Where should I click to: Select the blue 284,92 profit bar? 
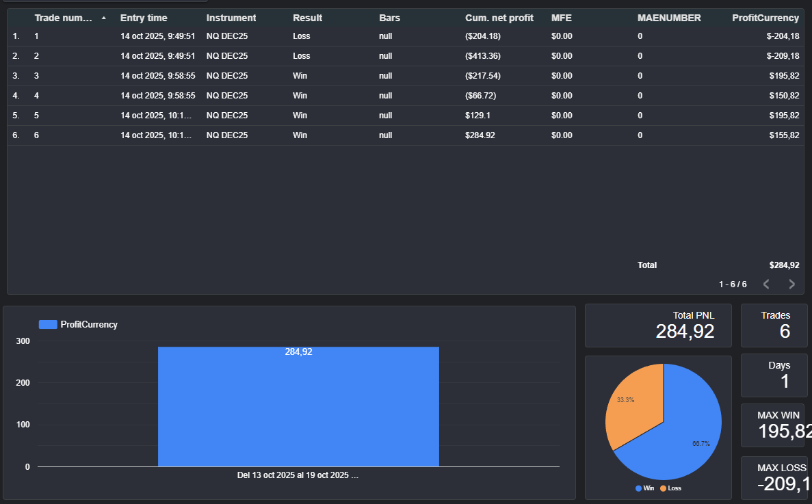pos(298,410)
